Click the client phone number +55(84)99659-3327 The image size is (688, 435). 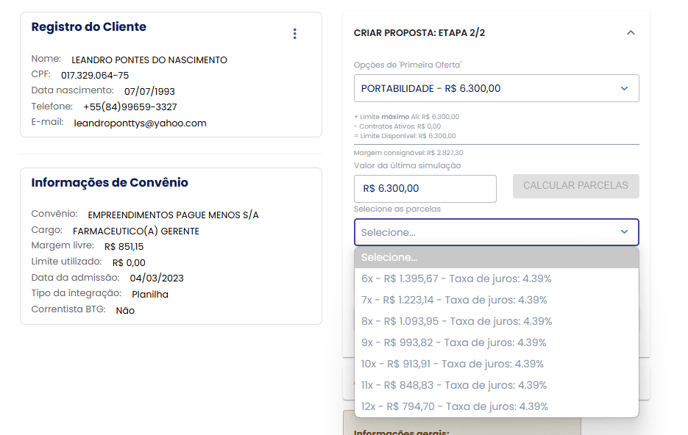click(x=130, y=107)
